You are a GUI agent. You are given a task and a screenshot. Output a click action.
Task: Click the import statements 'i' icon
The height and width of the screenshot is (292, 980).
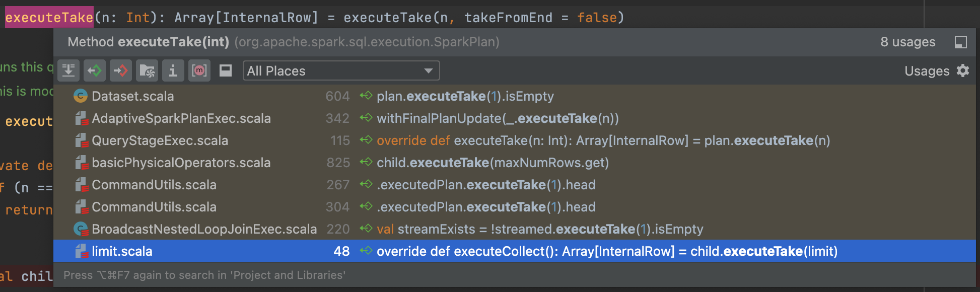click(173, 71)
